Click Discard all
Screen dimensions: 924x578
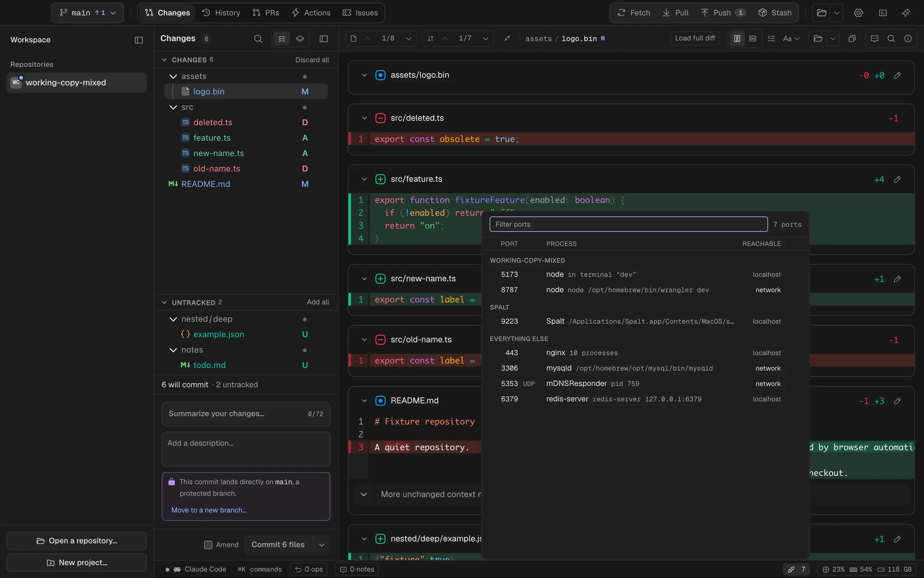(312, 60)
